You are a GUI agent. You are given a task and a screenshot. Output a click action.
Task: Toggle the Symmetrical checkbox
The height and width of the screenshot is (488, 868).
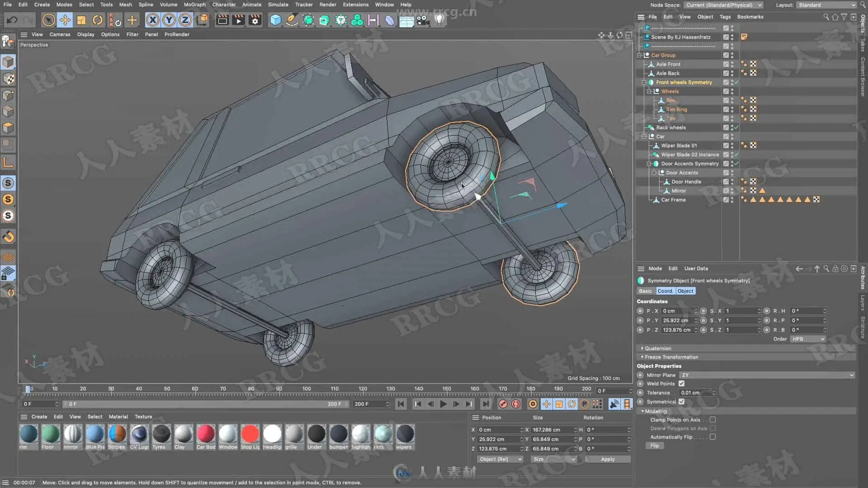tap(681, 402)
